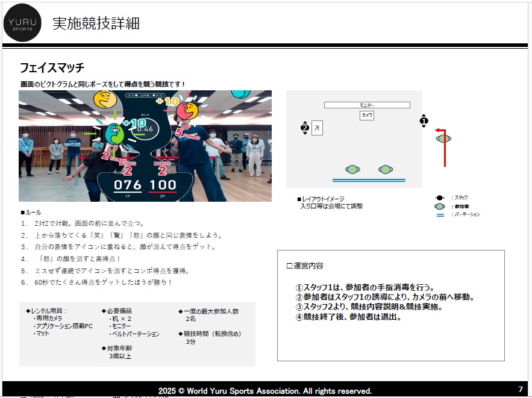Screen dimensions: 532x398
Task: Click the left participant icon above the partition
Action: (353, 169)
